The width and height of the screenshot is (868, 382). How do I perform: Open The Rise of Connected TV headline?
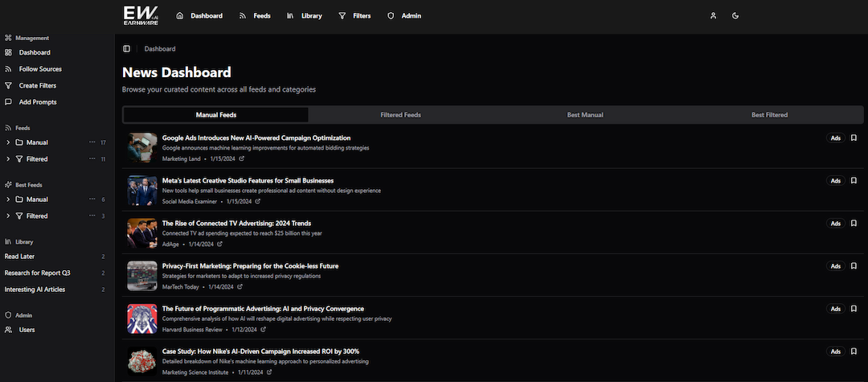click(236, 223)
